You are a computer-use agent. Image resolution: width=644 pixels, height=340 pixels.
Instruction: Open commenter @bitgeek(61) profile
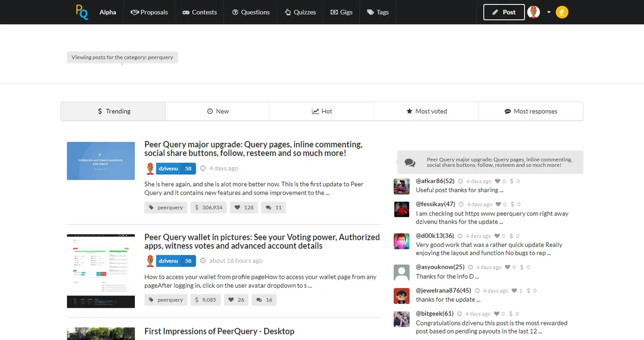click(x=435, y=313)
